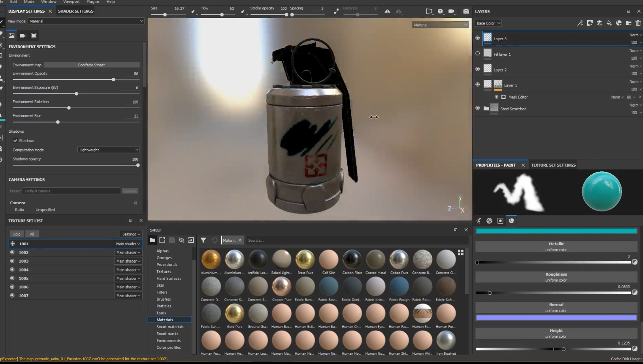The image size is (643, 364).
Task: Click the add effect magic wand icon
Action: (580, 23)
